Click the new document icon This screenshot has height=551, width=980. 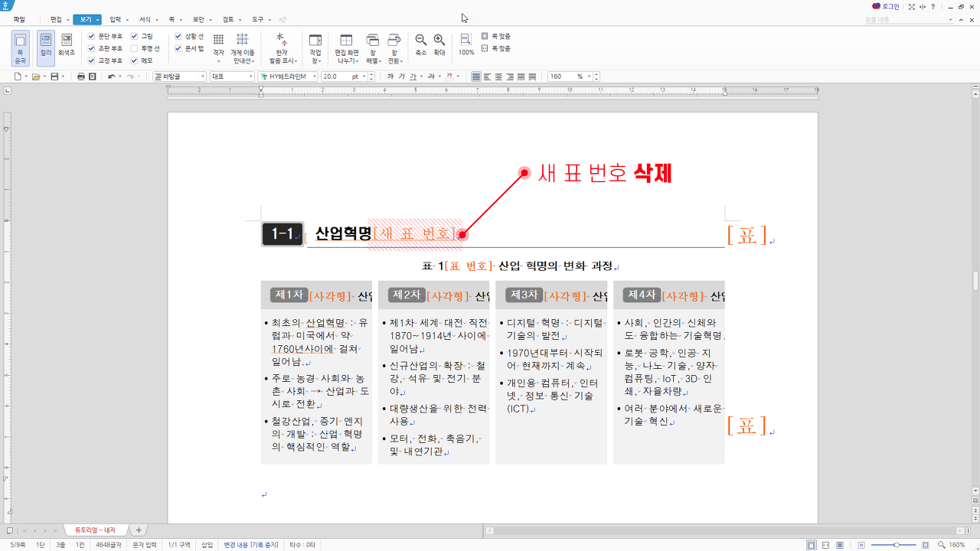click(18, 77)
